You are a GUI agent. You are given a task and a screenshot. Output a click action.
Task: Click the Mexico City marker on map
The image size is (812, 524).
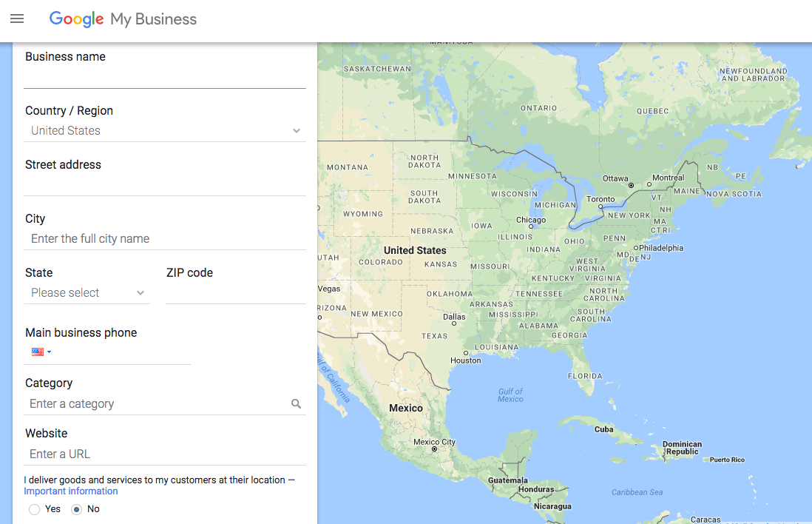coord(433,450)
